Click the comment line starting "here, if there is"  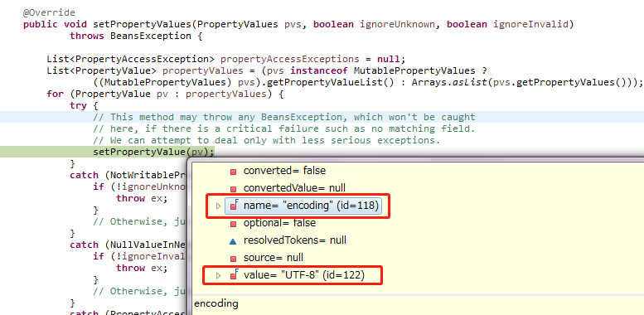[x=284, y=128]
